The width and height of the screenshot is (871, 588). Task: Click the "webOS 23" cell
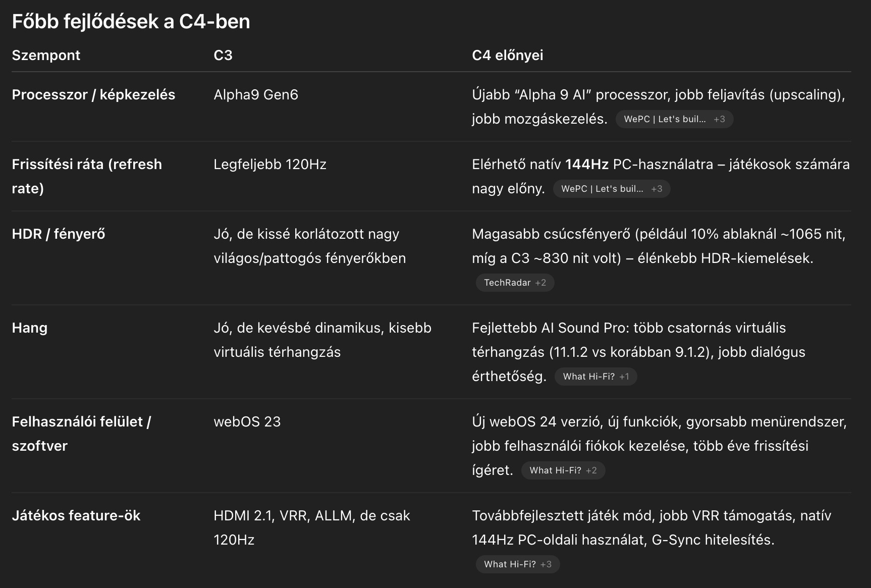click(247, 421)
